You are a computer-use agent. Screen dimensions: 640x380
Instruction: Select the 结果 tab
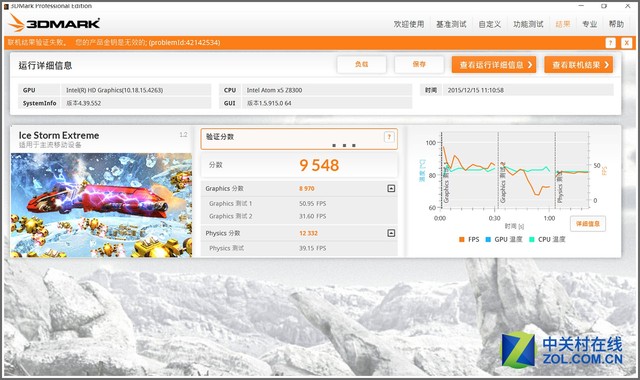(x=563, y=24)
